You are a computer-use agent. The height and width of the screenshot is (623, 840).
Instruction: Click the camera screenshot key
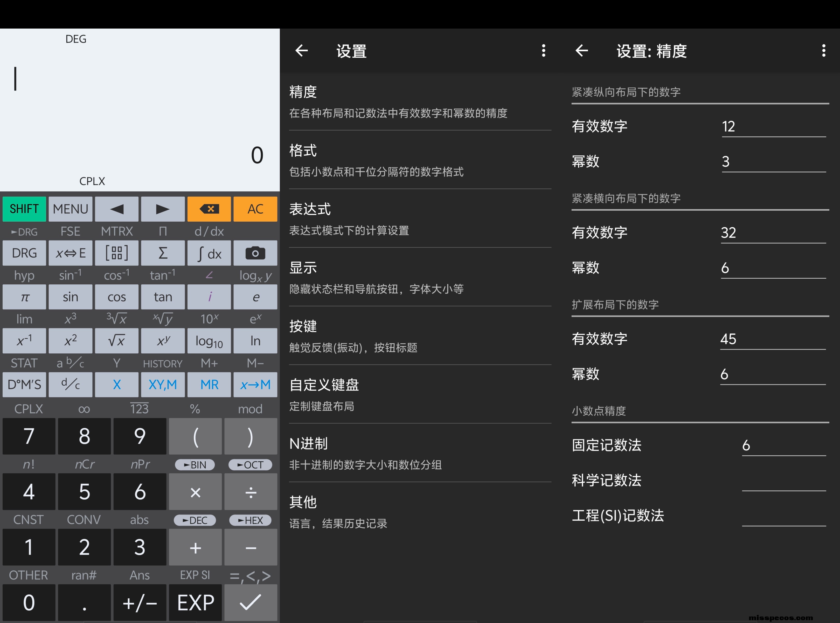point(255,253)
